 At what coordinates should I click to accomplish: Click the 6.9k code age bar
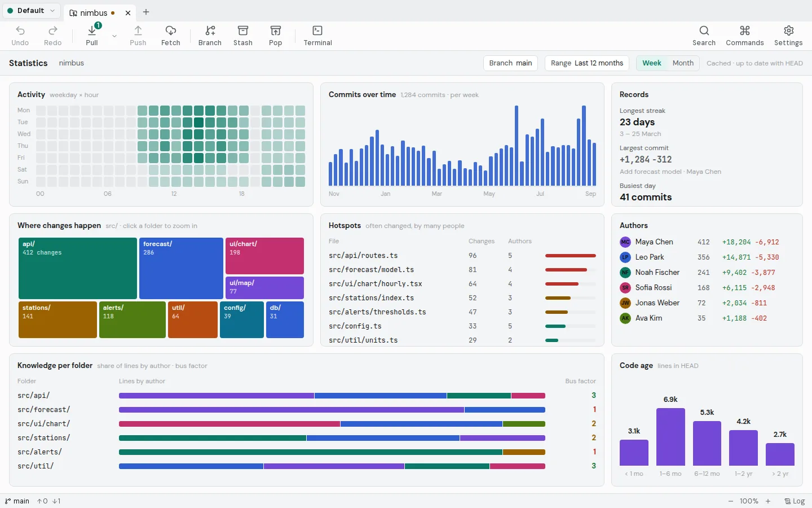point(670,437)
